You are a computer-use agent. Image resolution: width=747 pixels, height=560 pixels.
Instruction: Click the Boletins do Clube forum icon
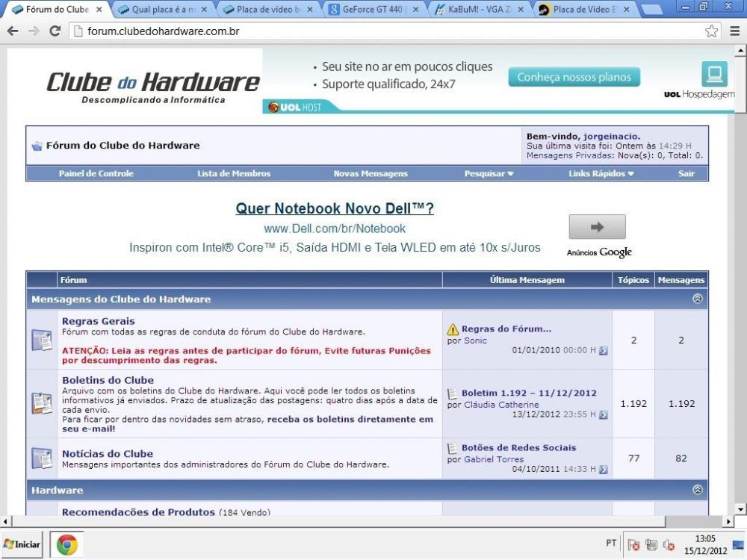click(42, 403)
